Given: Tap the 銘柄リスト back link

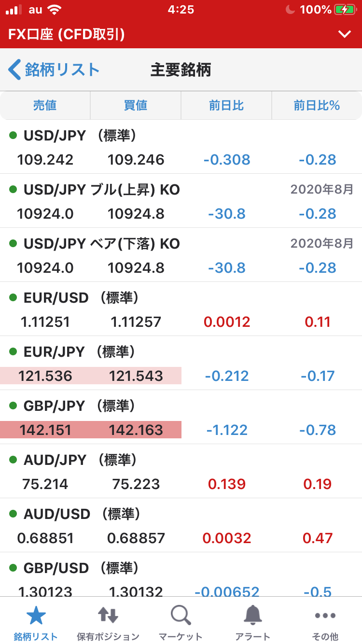Looking at the screenshot, I should coord(62,70).
